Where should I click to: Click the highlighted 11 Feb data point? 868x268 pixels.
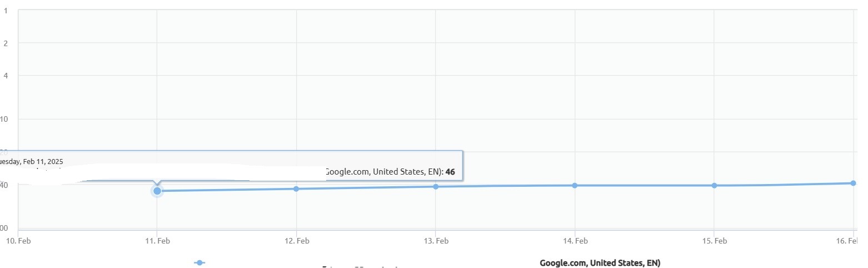[157, 191]
